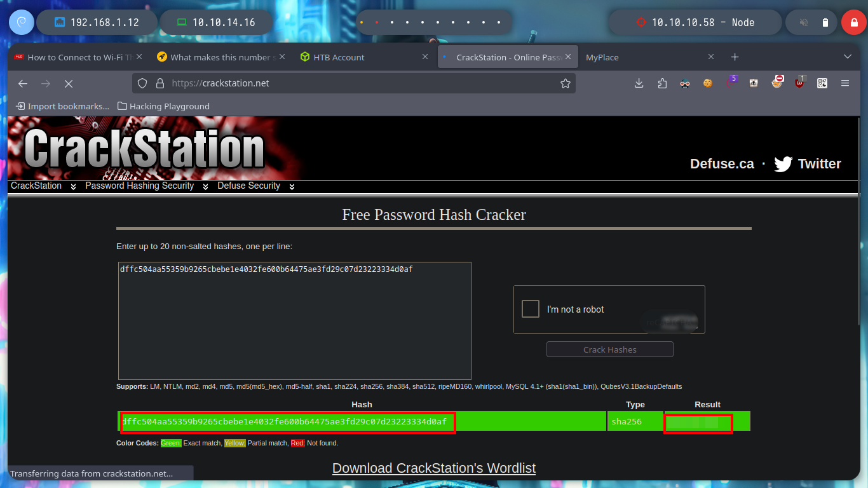The width and height of the screenshot is (868, 488).
Task: Close the MyPlace tab
Action: (711, 57)
